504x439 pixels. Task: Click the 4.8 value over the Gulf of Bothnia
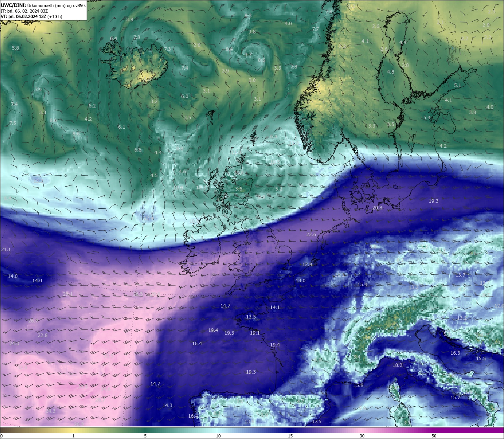[x=391, y=72]
